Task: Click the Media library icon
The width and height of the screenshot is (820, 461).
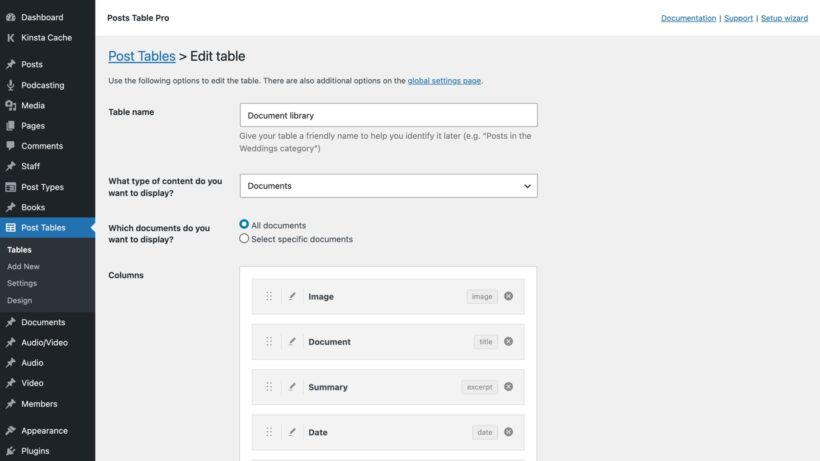Action: [10, 105]
